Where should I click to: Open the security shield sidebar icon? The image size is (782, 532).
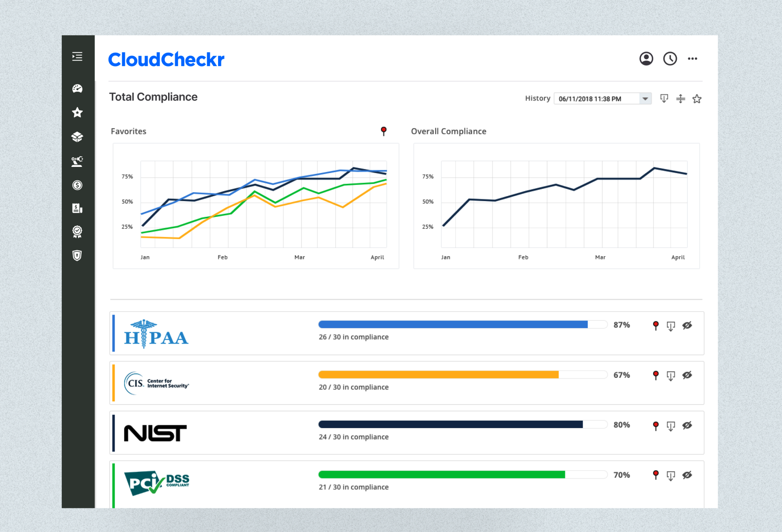pyautogui.click(x=77, y=255)
